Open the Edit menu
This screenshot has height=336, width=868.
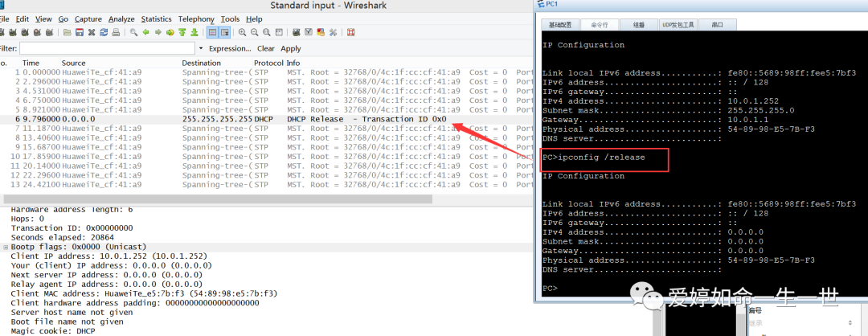tap(23, 18)
